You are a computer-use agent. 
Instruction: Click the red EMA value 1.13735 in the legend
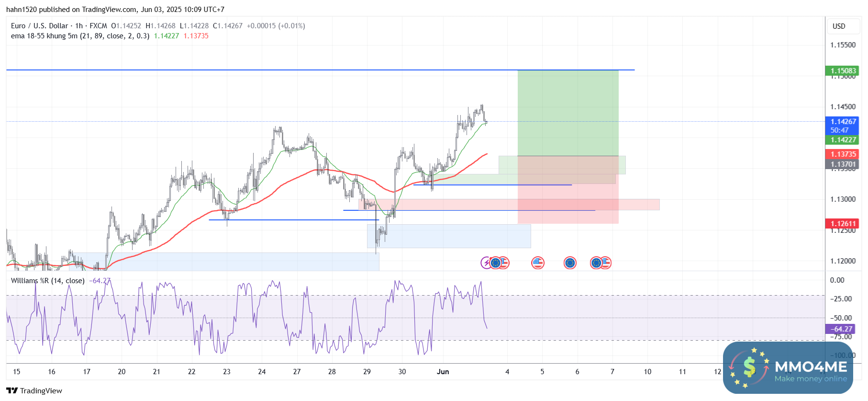pos(196,36)
